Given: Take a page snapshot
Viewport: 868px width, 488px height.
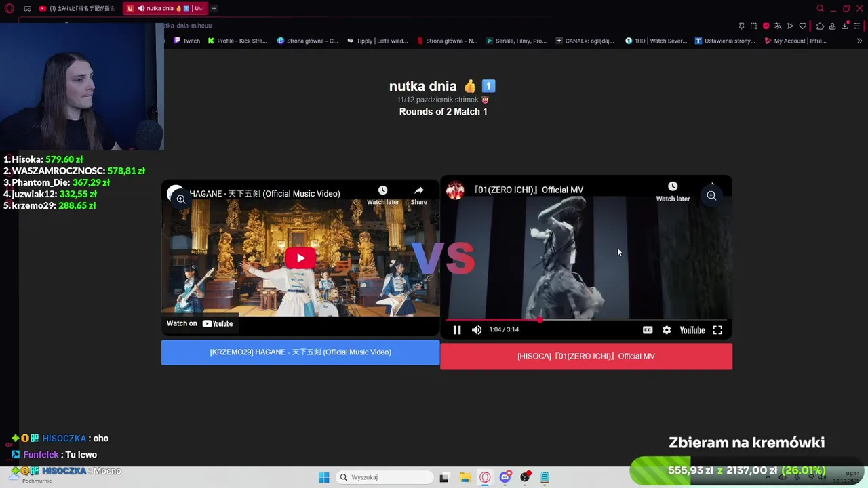Looking at the screenshot, I should coord(753,26).
